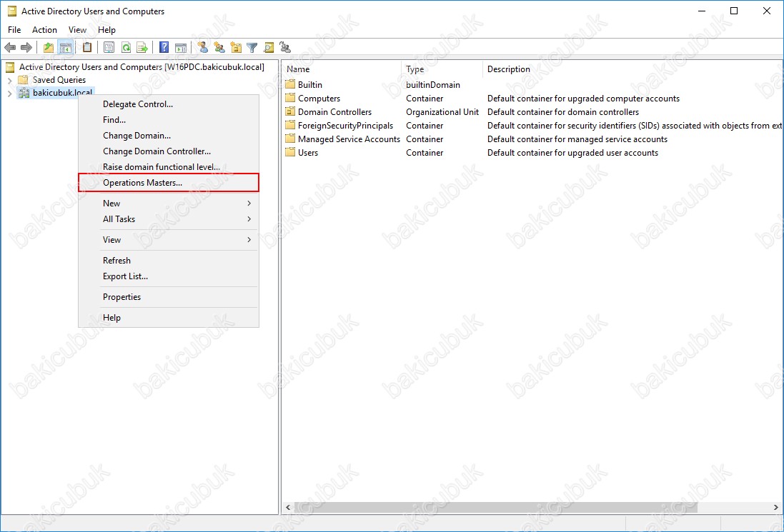Open the Action menu
Viewport: 784px width, 532px height.
44,30
